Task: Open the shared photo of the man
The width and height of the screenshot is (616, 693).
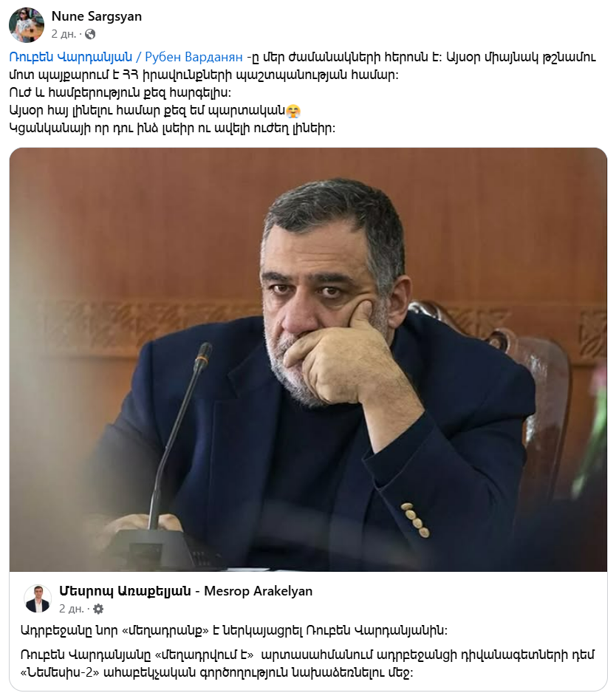Action: point(308,359)
